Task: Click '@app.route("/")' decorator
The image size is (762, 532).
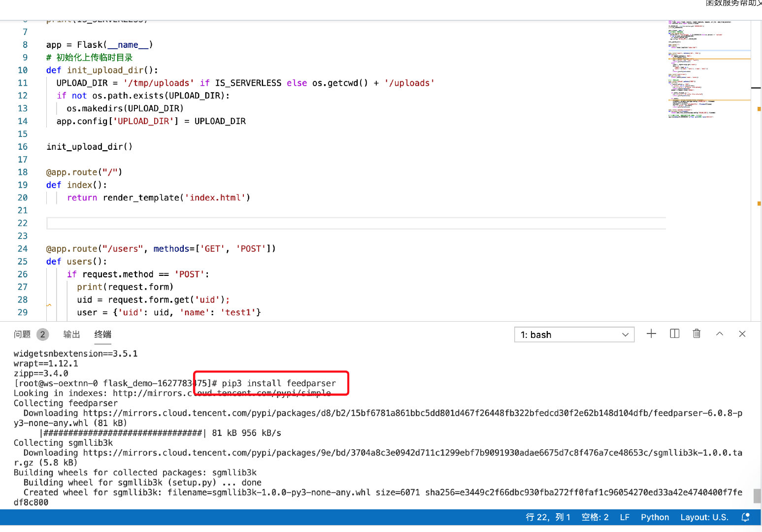Action: (84, 172)
